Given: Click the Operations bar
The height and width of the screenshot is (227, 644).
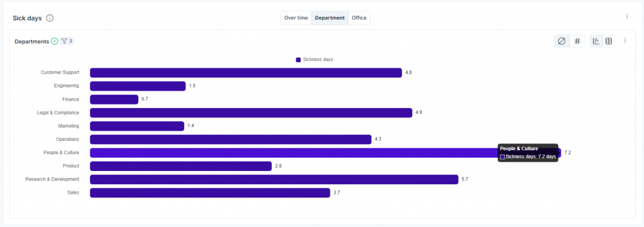Looking at the screenshot, I should point(231,139).
